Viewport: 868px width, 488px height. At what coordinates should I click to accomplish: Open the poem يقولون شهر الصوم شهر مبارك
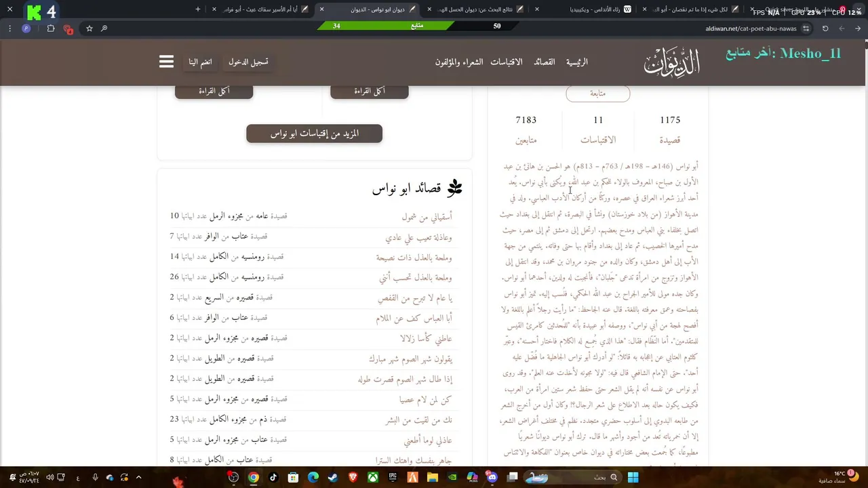(410, 359)
